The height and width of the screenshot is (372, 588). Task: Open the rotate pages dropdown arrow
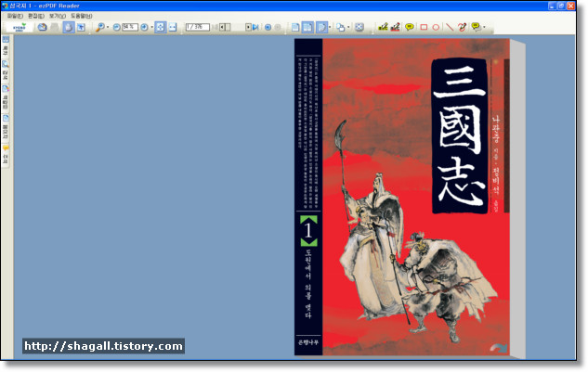348,27
